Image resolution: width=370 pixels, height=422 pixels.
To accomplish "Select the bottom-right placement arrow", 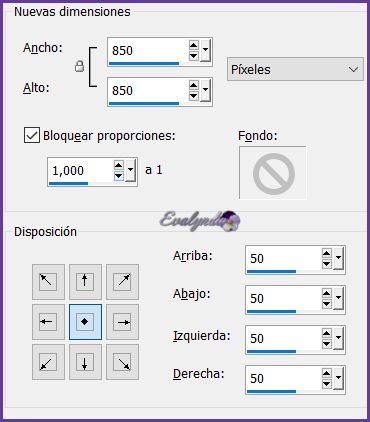I will click(122, 362).
